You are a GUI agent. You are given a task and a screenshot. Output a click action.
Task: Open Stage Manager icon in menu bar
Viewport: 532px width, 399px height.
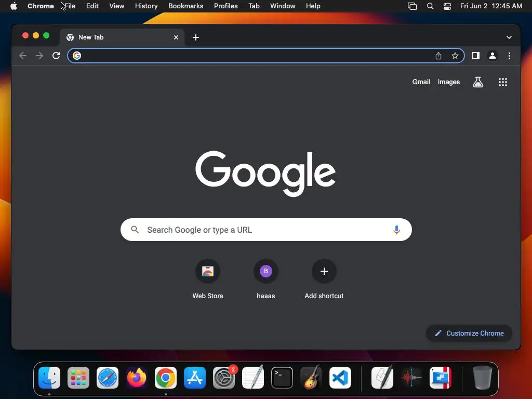point(412,6)
